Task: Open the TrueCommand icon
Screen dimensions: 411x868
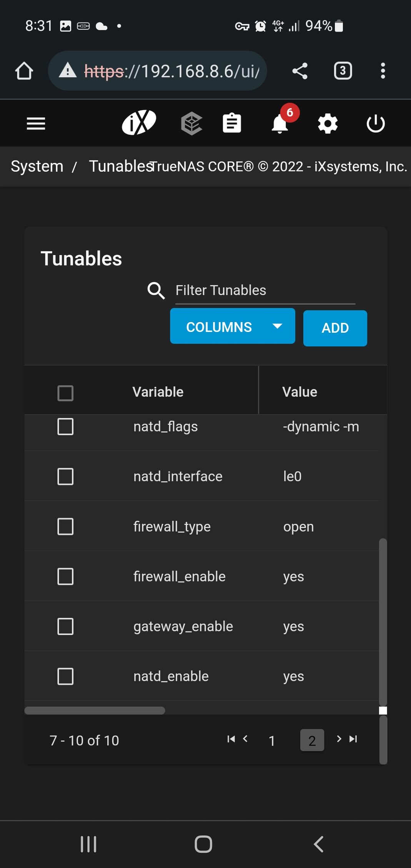Action: [191, 124]
